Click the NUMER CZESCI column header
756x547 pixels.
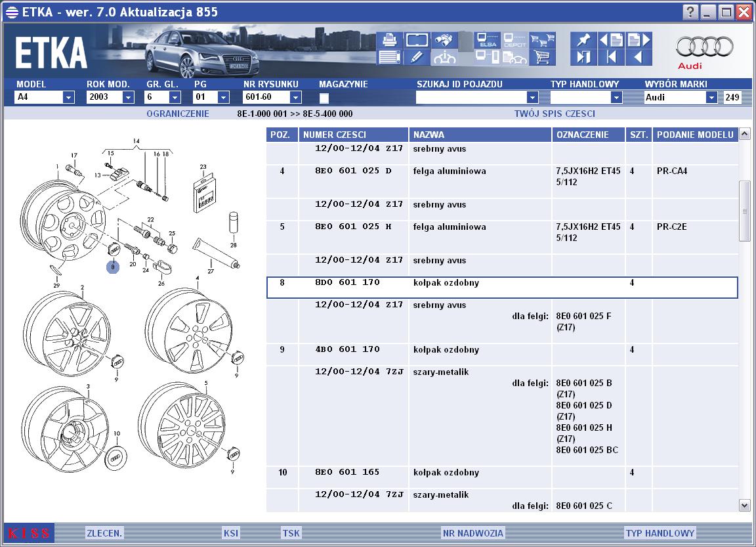pos(354,135)
